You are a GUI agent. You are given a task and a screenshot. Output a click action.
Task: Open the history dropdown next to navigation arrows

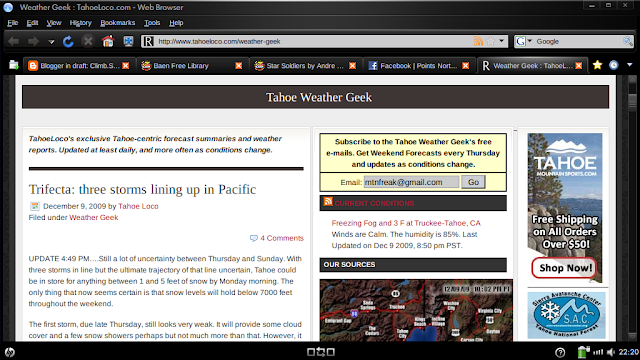click(51, 42)
